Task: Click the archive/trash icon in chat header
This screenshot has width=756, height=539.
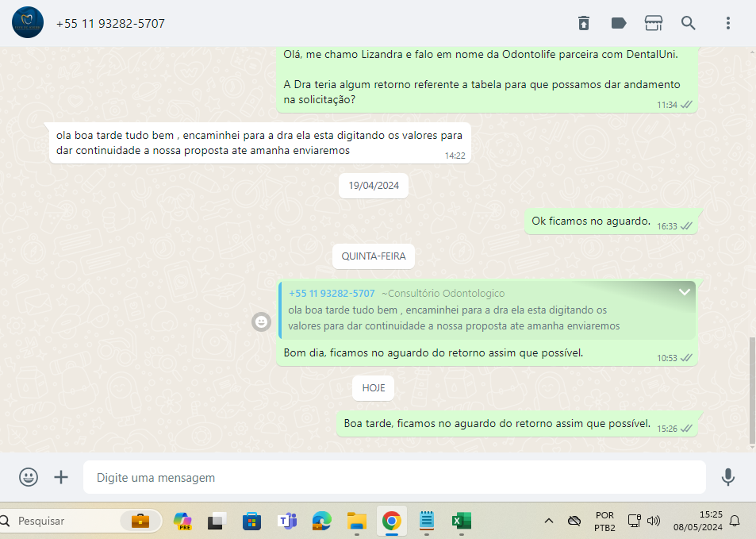Action: click(583, 23)
